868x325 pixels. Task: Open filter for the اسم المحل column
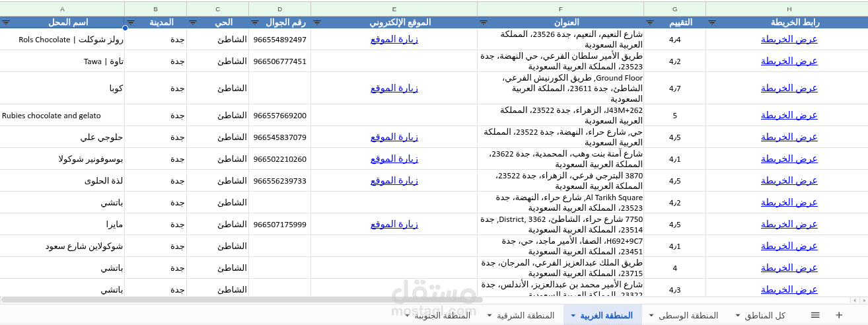click(x=6, y=22)
